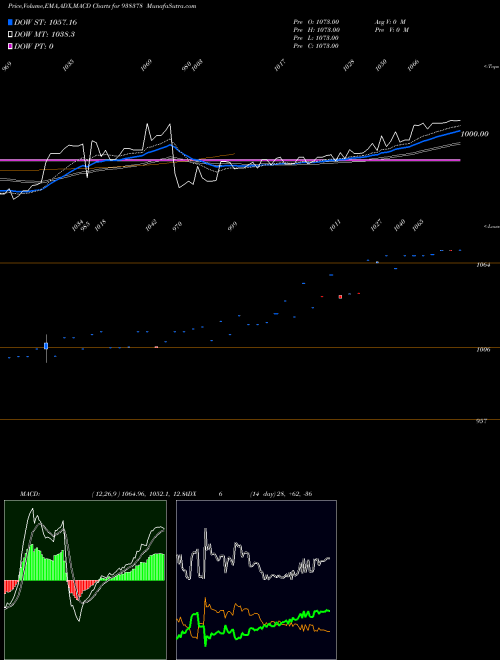Click the 1011 lows value label
The image size is (500, 660).
pyautogui.click(x=335, y=226)
